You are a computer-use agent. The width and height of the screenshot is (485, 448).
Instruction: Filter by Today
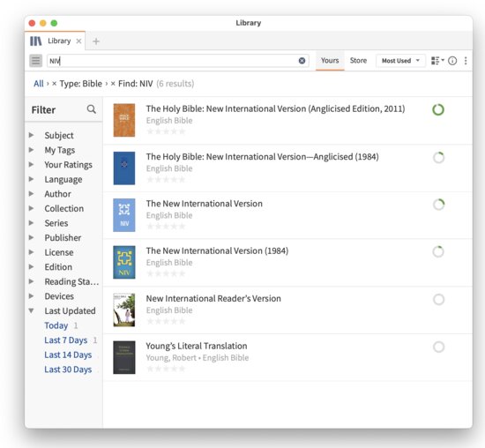click(x=56, y=325)
